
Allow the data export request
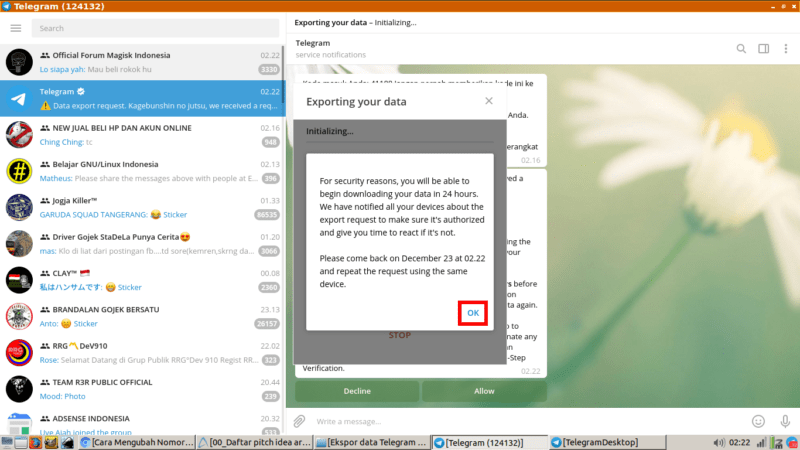click(x=484, y=391)
